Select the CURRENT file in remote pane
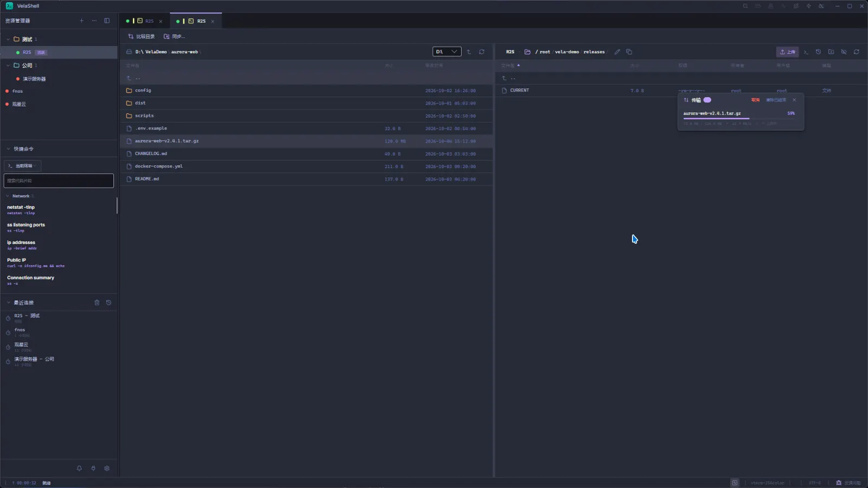Viewport: 868px width, 488px height. (x=681, y=91)
